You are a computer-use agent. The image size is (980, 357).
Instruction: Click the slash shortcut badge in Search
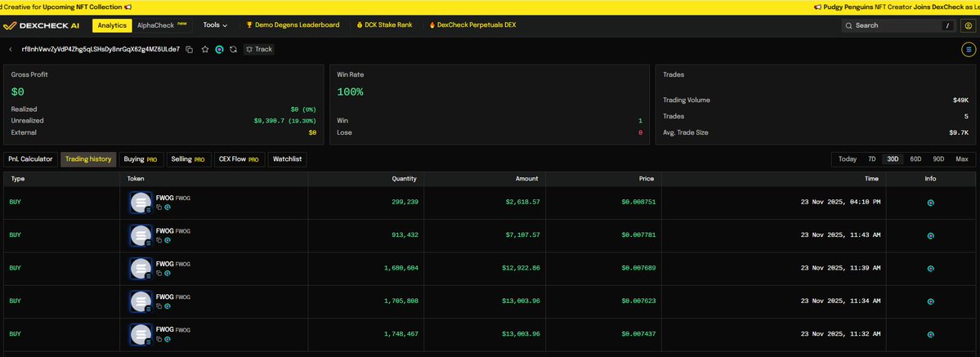tap(947, 25)
